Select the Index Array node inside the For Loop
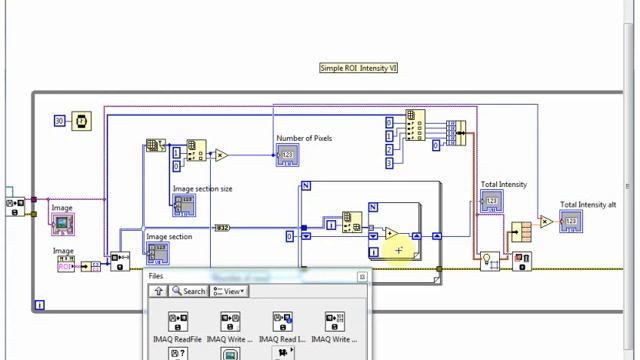Viewport: 640px width, 360px height. (352, 222)
